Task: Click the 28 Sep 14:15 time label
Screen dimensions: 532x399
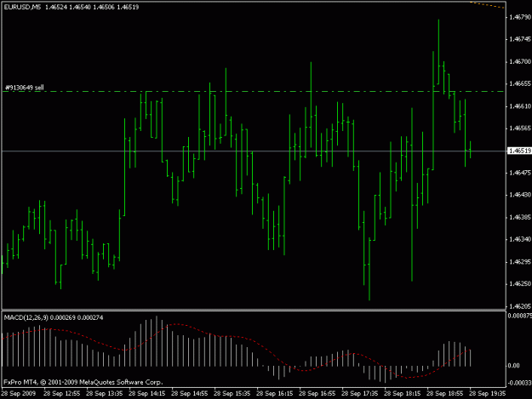Action: (x=147, y=394)
